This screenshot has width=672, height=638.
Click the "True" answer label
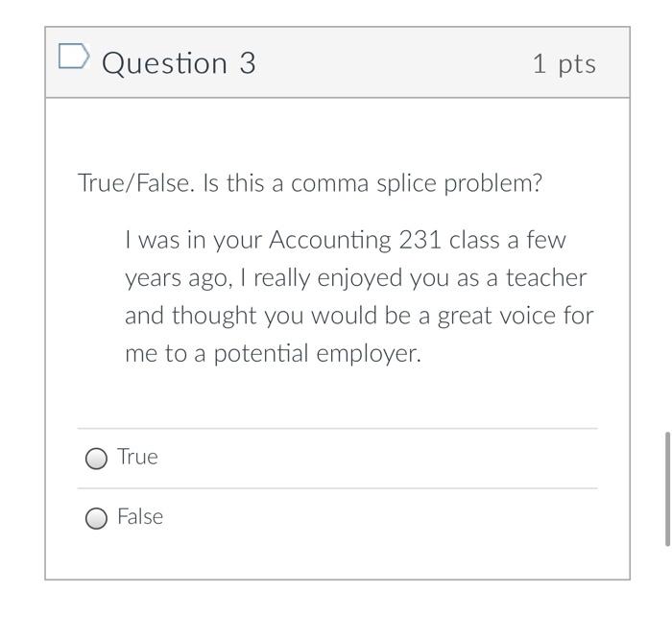pyautogui.click(x=137, y=457)
